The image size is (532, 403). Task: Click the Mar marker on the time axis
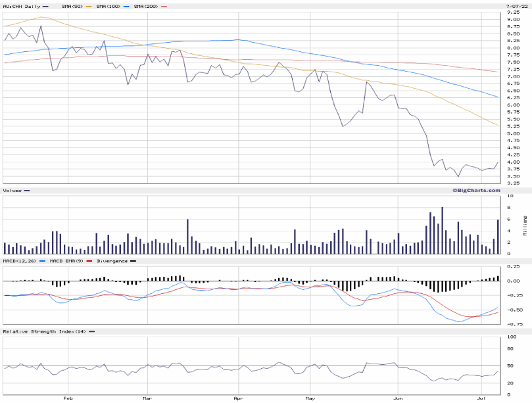[147, 398]
